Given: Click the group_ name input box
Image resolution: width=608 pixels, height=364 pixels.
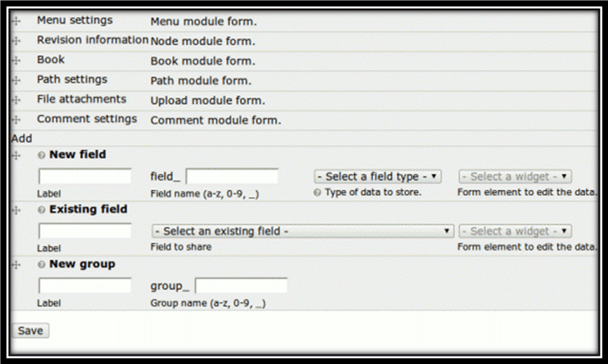Looking at the screenshot, I should pyautogui.click(x=241, y=286).
